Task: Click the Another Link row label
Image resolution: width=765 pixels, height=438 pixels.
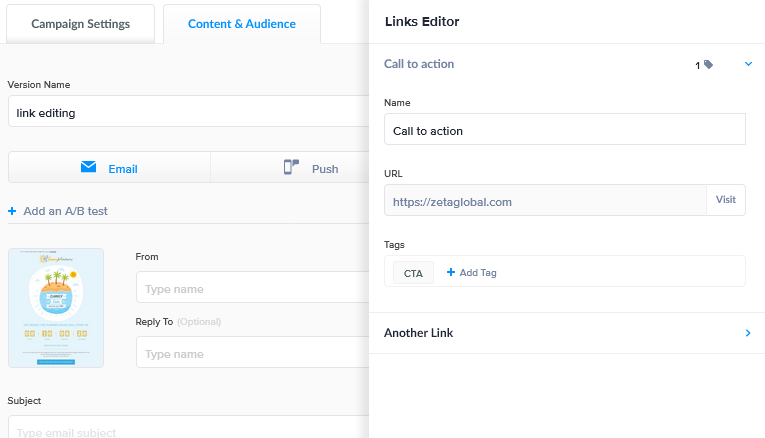Action: [x=418, y=333]
